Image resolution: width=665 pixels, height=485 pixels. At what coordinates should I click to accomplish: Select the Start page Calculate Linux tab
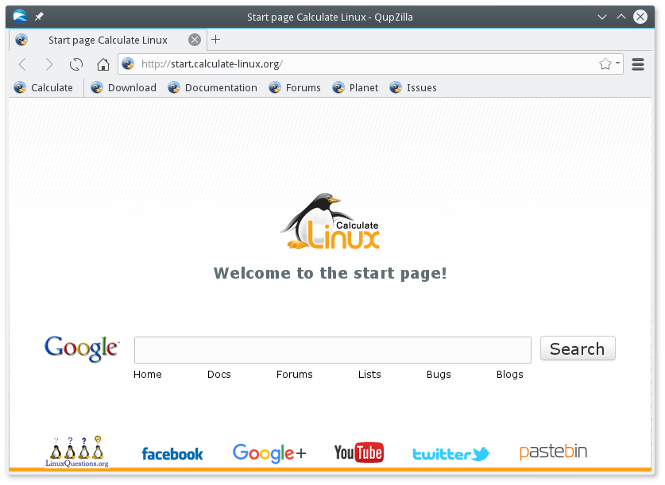pos(108,40)
